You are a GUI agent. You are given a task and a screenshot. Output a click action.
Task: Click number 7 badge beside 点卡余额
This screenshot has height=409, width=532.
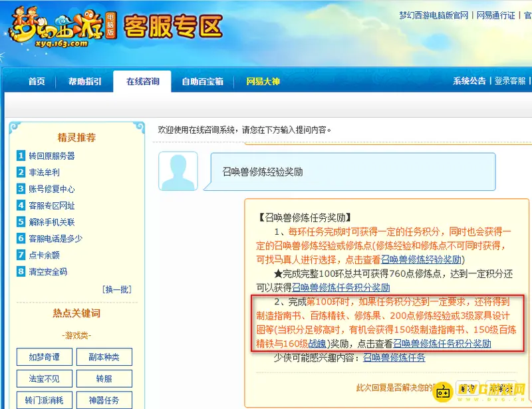point(21,255)
